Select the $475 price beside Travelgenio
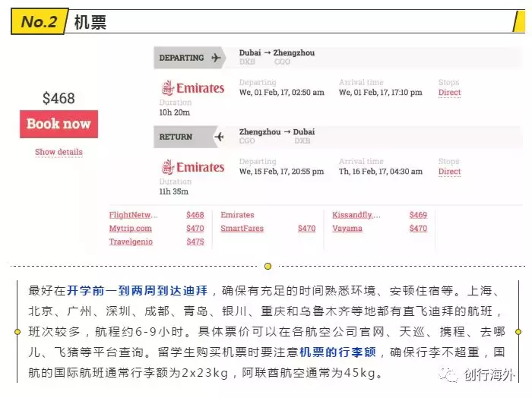 coord(195,242)
